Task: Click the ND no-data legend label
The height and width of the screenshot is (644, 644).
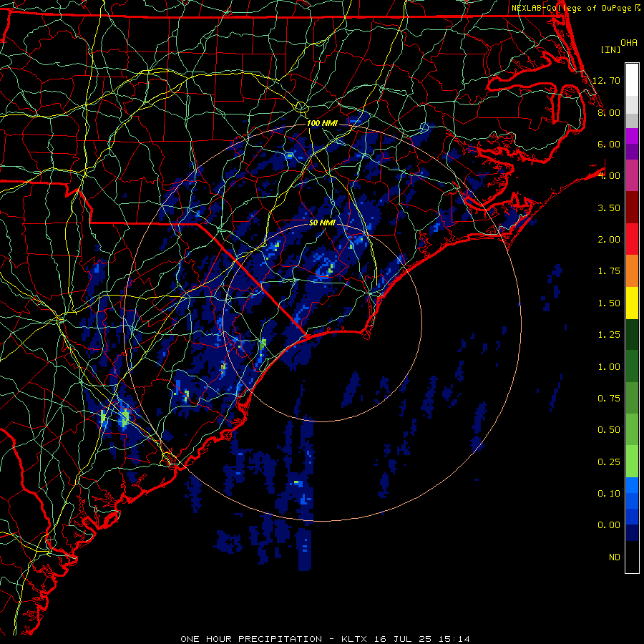Action: coord(615,557)
